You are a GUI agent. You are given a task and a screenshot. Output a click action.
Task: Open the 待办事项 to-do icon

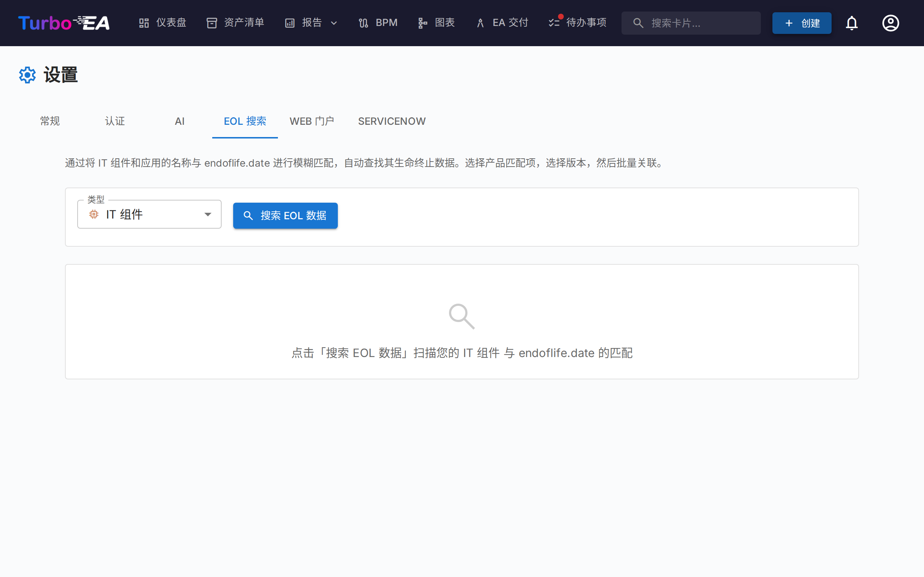pos(553,23)
